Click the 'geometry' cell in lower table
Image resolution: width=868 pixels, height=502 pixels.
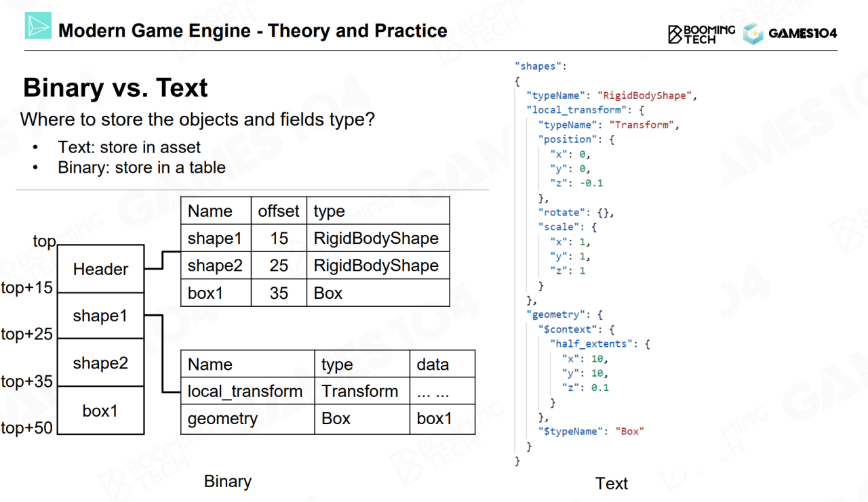(222, 419)
